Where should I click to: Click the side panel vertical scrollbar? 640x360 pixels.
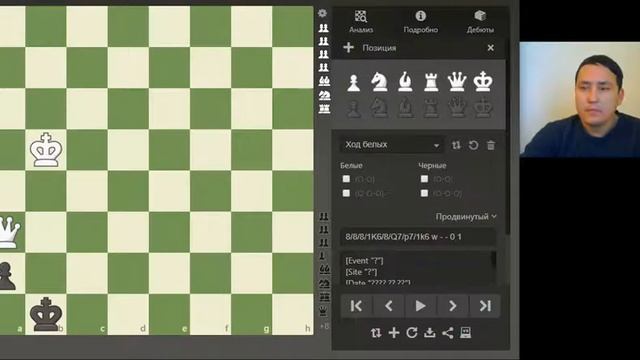click(x=507, y=137)
